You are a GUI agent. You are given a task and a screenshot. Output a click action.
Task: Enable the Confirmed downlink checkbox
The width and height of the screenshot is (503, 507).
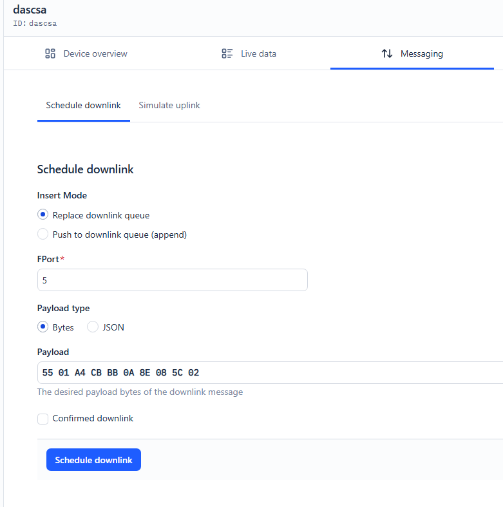coord(43,419)
